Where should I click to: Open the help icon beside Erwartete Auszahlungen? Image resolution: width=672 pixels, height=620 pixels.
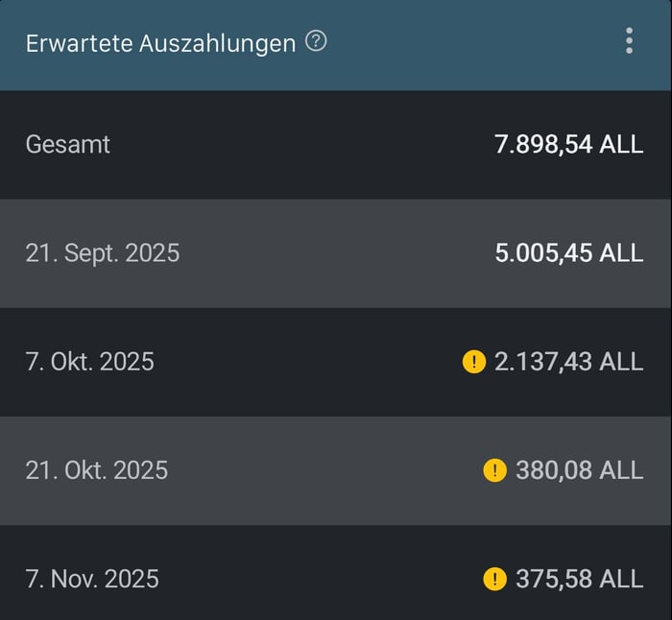[x=316, y=42]
